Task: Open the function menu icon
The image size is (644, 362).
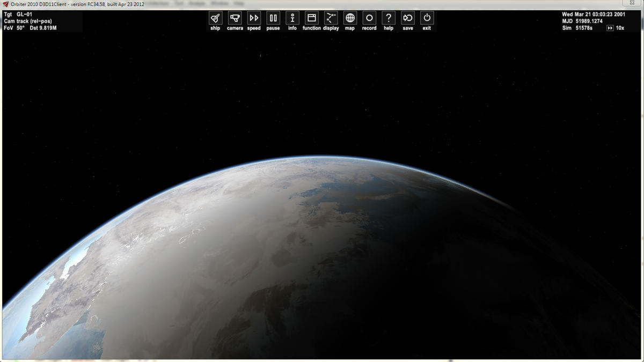Action: pos(312,18)
